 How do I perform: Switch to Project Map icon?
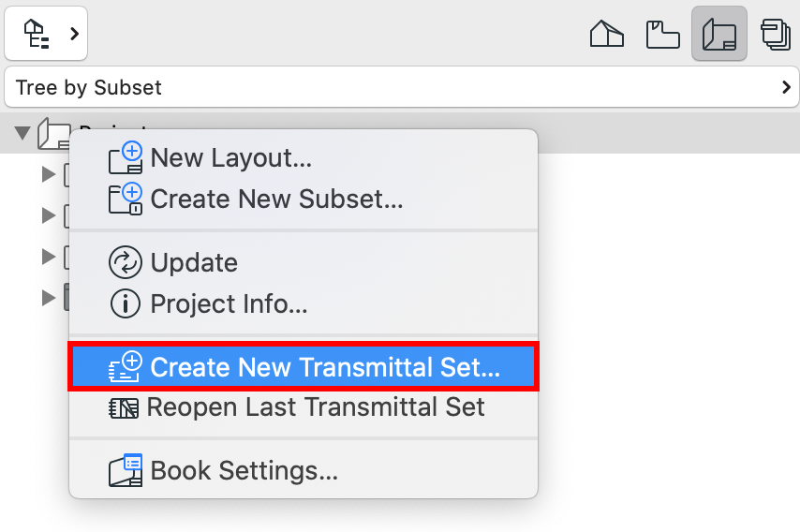click(x=607, y=34)
